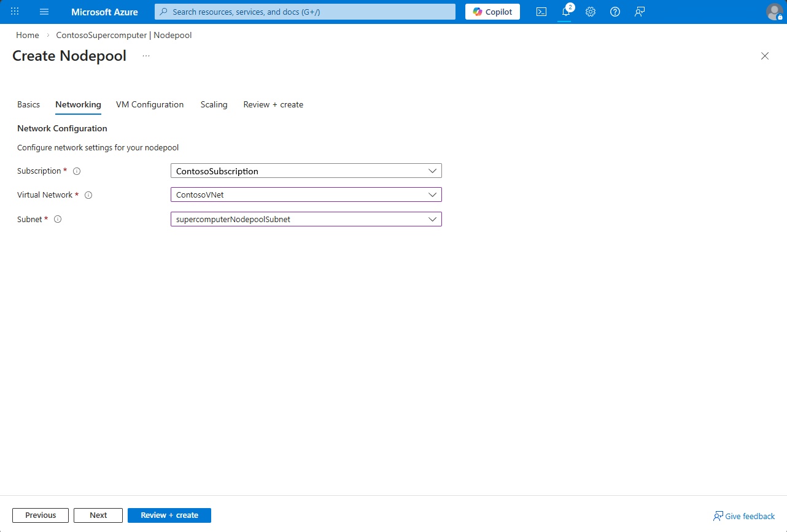Viewport: 787px width, 532px height.
Task: Click the Network Configuration heading
Action: (62, 128)
